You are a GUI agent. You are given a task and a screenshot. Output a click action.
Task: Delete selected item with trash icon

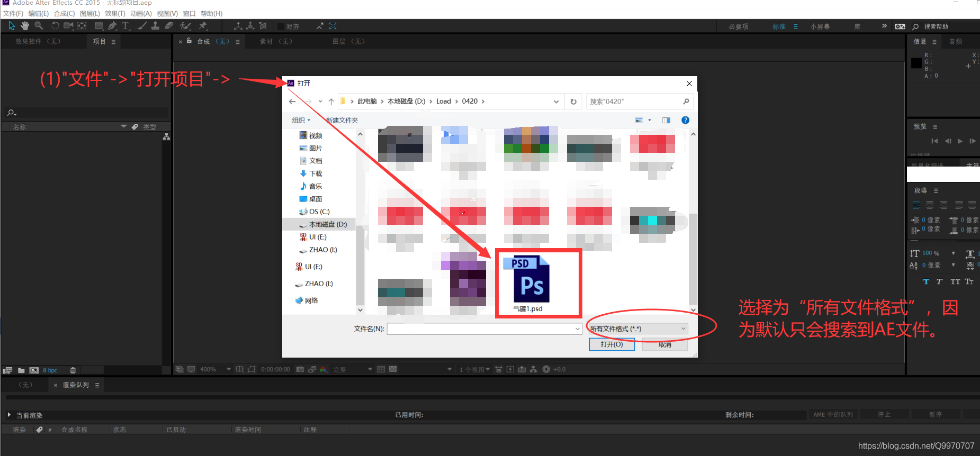[73, 370]
